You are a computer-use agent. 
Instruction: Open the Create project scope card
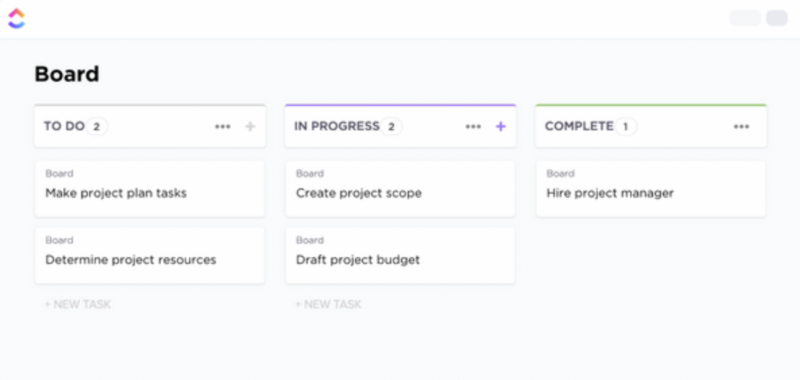click(401, 189)
